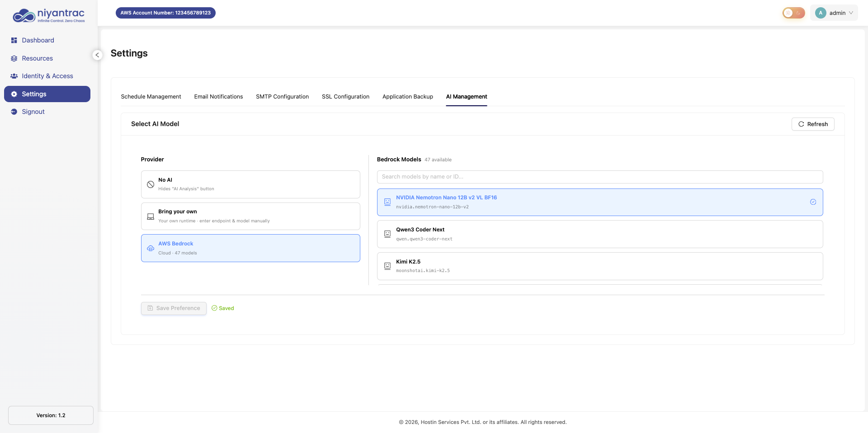
Task: Focus the Search models by name field
Action: pos(600,177)
